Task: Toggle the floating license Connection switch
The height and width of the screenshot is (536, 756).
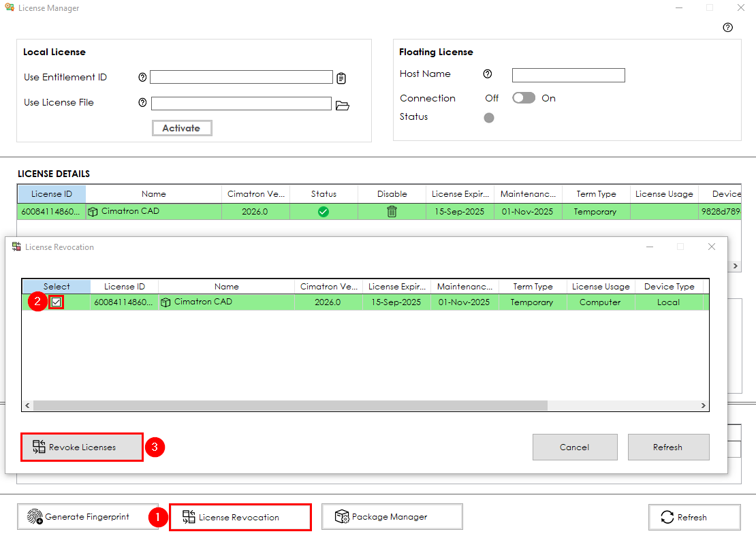Action: pos(524,98)
